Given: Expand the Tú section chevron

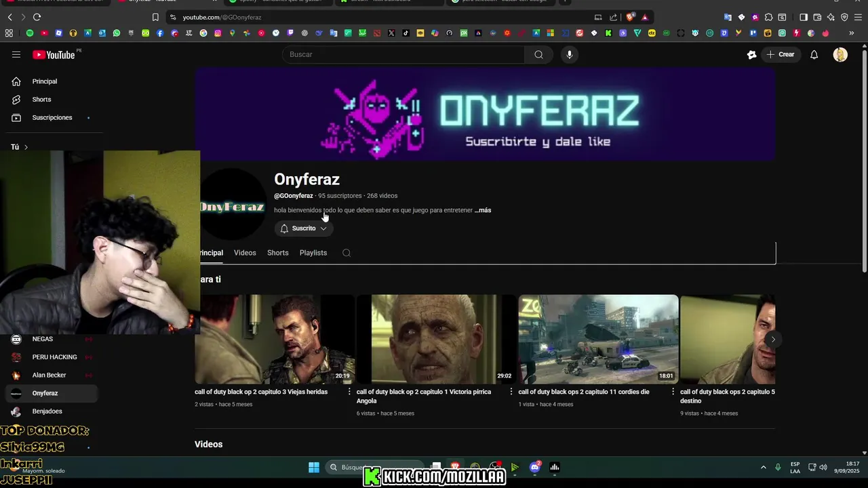Looking at the screenshot, I should coord(26,147).
